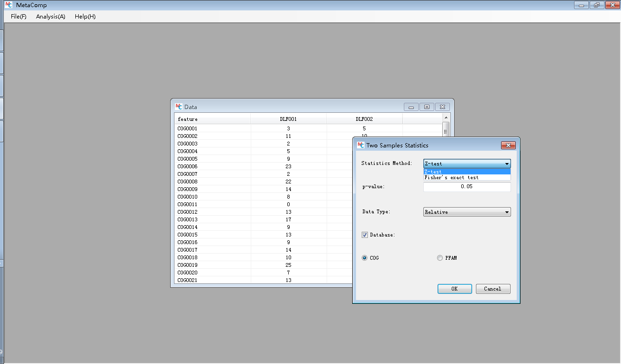Click the MetaComp logo in the title bar
This screenshot has width=621, height=364.
[8, 5]
